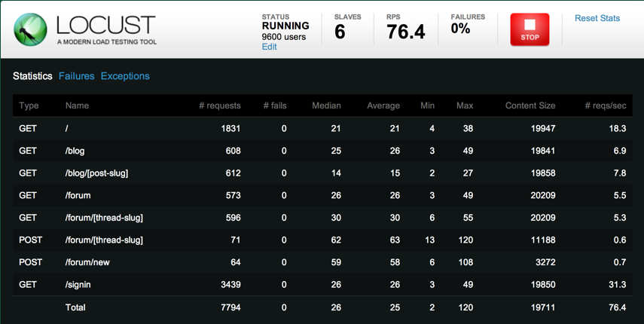Image resolution: width=644 pixels, height=324 pixels.
Task: Sort by the Content Size column header
Action: (x=530, y=105)
